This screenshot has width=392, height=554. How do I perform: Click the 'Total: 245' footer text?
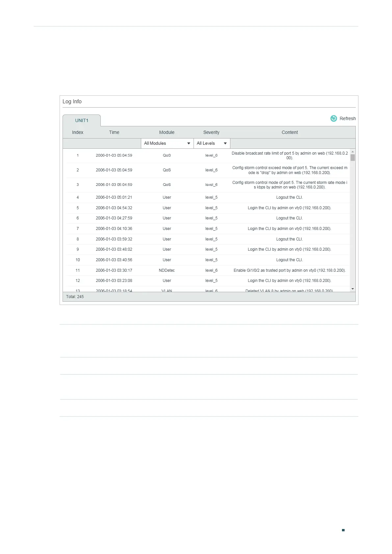pos(75,297)
